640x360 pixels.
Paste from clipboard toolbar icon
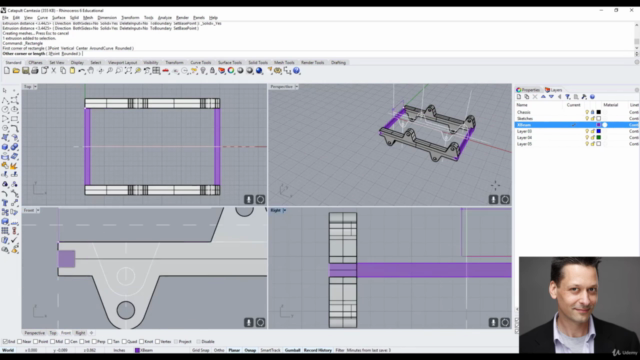tap(72, 71)
